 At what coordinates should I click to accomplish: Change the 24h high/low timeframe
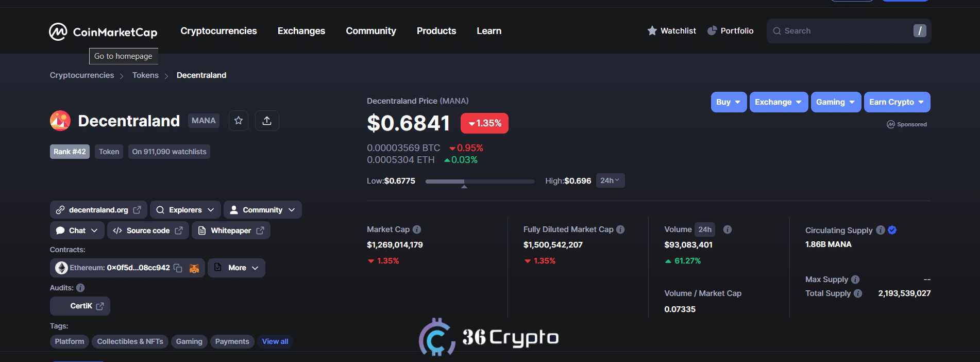tap(610, 180)
